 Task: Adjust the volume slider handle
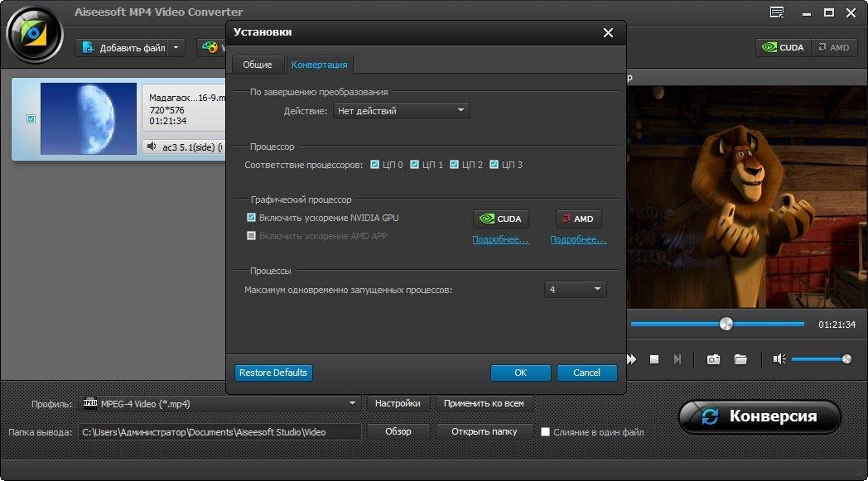pos(846,360)
